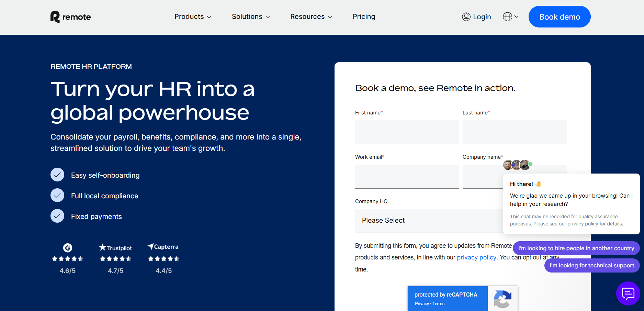Click the reCAPTCHA badge icon
Image resolution: width=644 pixels, height=311 pixels.
[502, 299]
